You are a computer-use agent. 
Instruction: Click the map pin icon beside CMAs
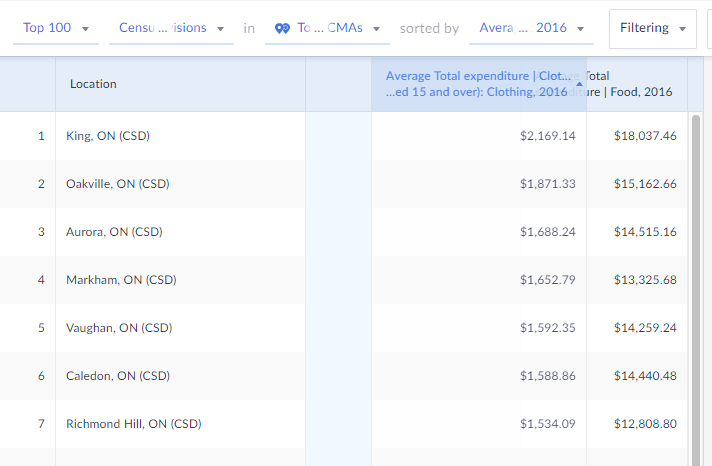click(x=281, y=28)
